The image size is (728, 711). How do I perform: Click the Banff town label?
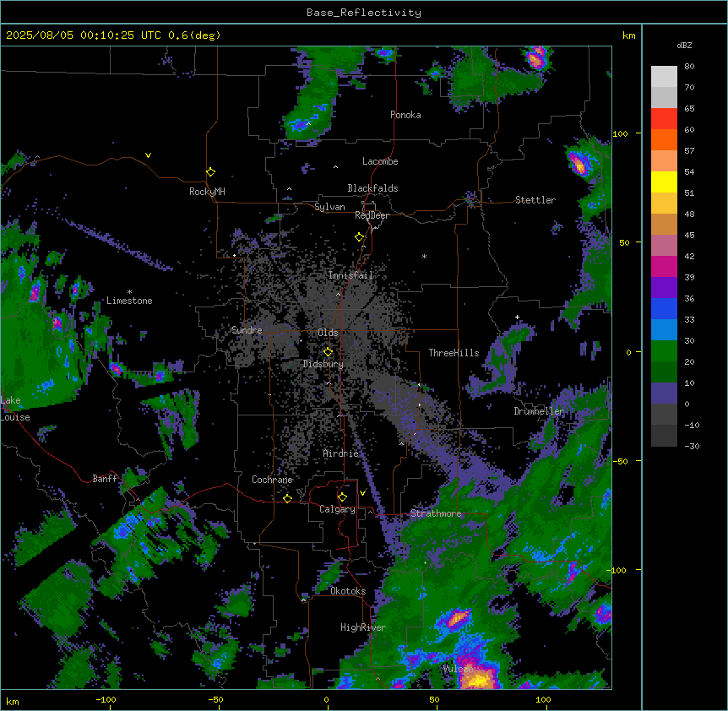[x=106, y=479]
